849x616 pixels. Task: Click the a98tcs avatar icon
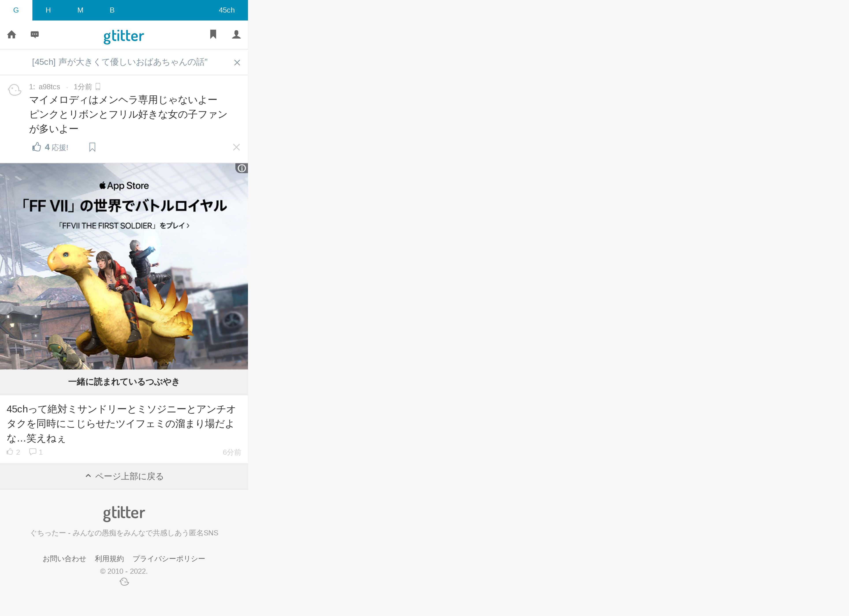[x=15, y=90]
